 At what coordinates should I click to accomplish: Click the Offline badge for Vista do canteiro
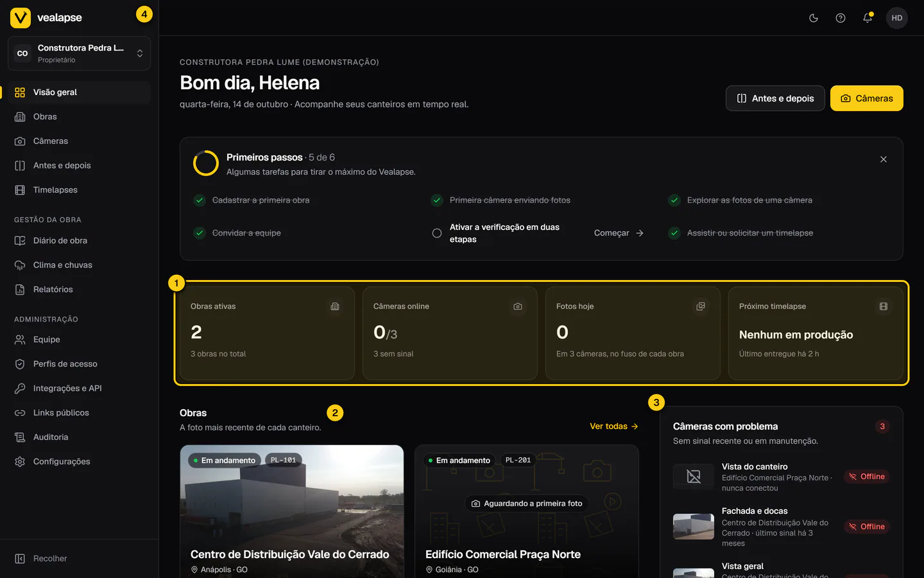[867, 477]
